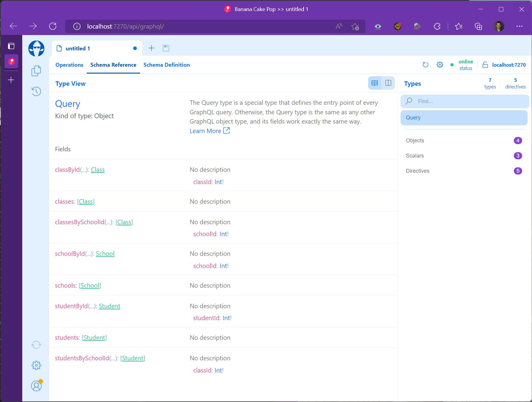Click the studentId argument name

(x=207, y=318)
